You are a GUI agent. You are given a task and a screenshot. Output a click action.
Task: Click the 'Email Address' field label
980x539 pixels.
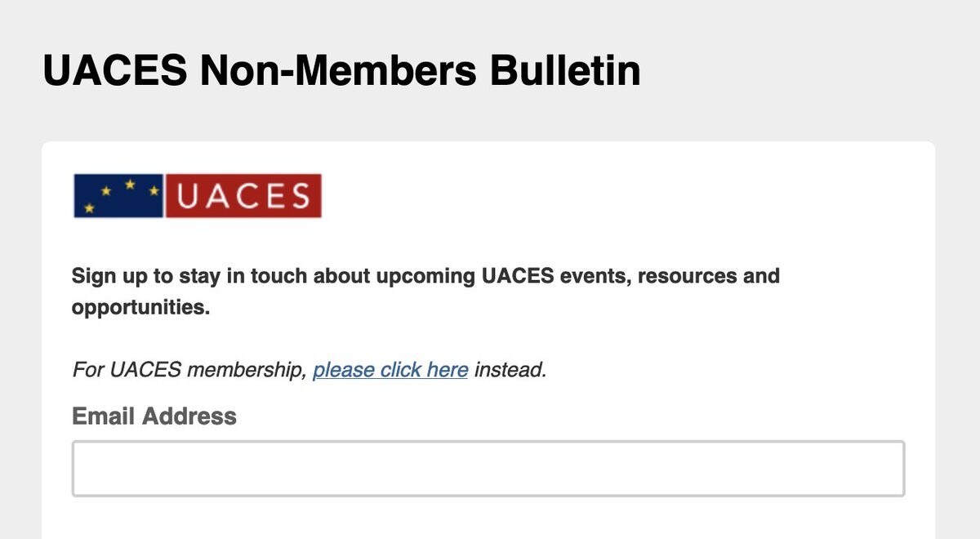pyautogui.click(x=154, y=416)
